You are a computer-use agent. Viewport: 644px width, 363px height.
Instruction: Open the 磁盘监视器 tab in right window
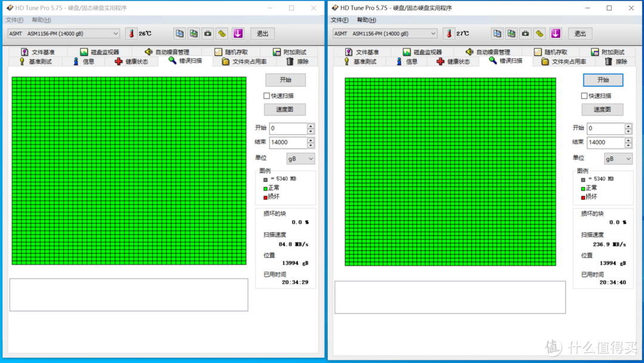click(x=424, y=52)
